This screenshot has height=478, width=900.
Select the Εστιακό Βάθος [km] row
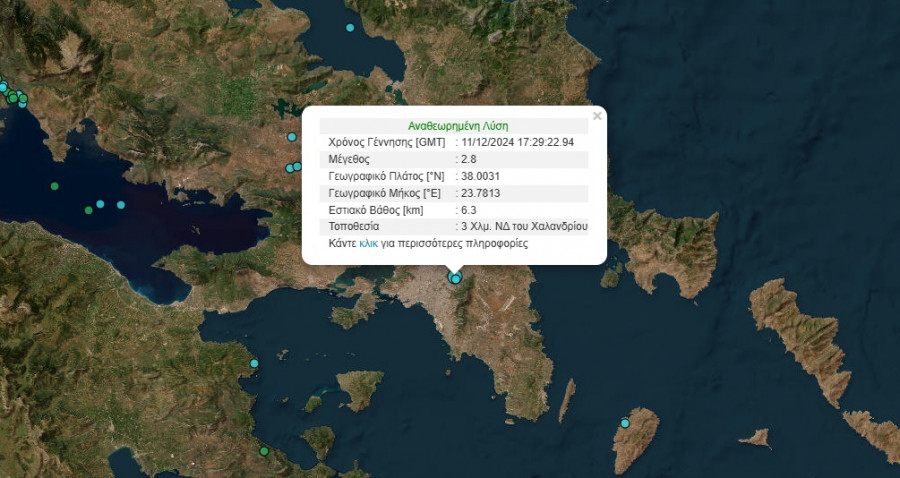point(453,210)
